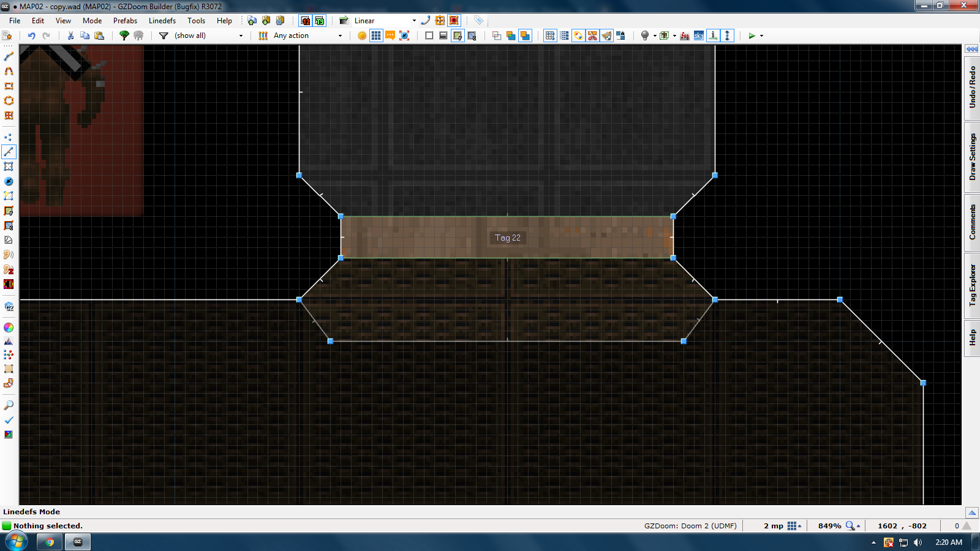Open the Prefabs menu
The width and height of the screenshot is (980, 551).
(125, 21)
